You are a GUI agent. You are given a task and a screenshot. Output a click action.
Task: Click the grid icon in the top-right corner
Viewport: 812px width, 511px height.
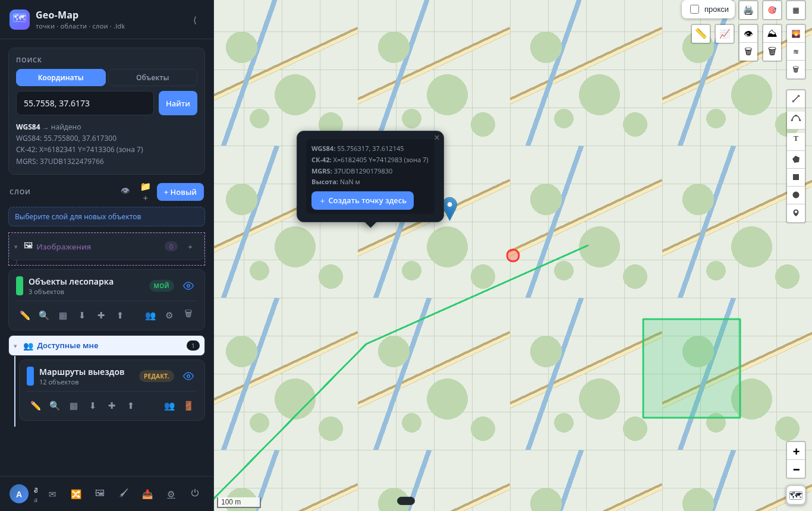pyautogui.click(x=796, y=10)
